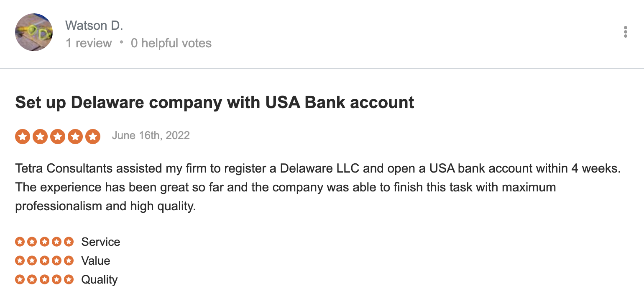
Task: Click the "0 helpful votes" text
Action: [x=171, y=43]
